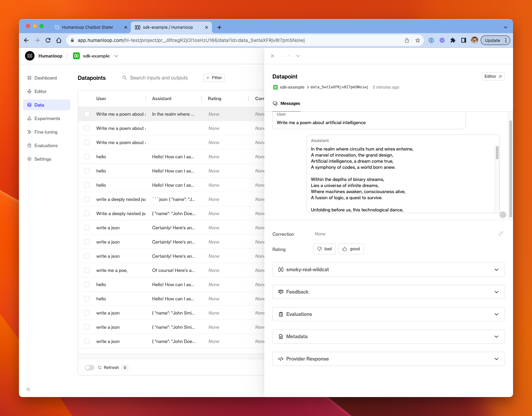Expand the smoky-real-wildcat section
This screenshot has width=532, height=416.
point(389,270)
